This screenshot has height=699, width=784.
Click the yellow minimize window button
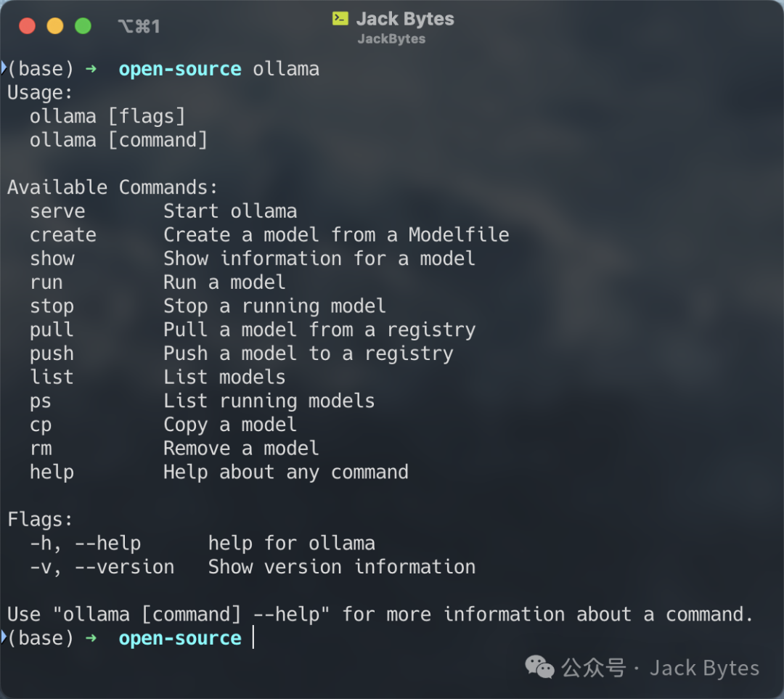pyautogui.click(x=55, y=25)
